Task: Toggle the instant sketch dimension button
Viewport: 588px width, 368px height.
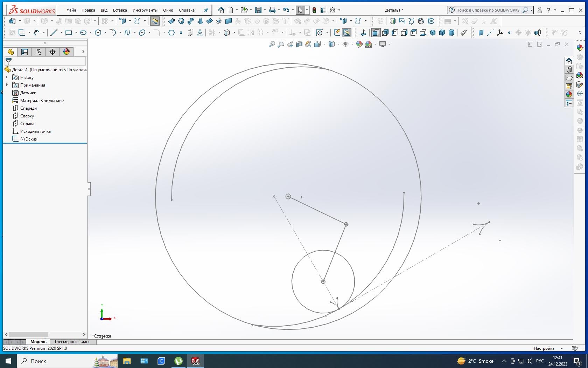Action: (346, 33)
